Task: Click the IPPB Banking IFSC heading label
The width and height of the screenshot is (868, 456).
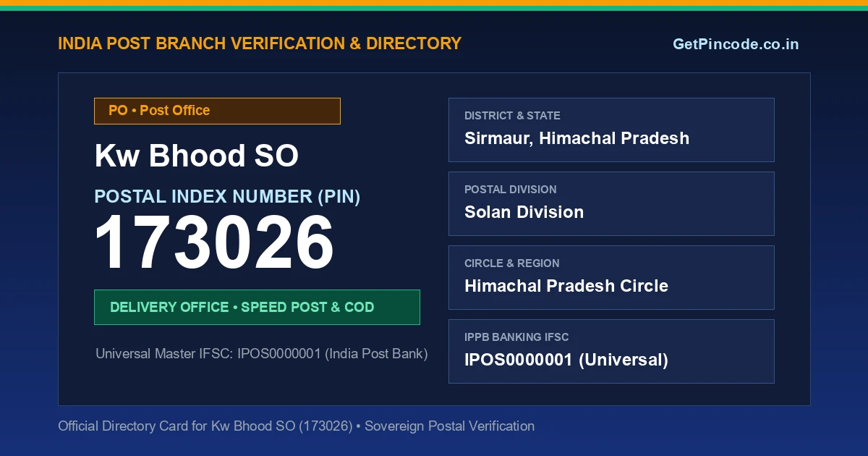Action: coord(516,337)
